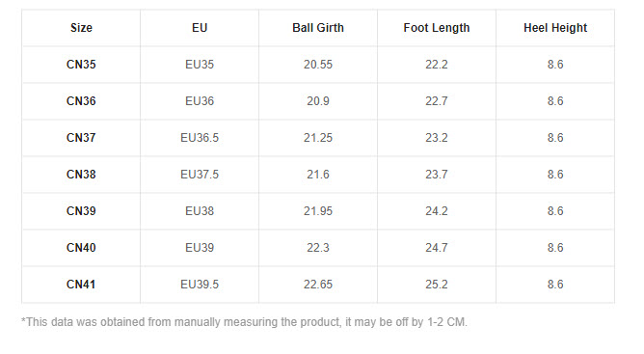Image resolution: width=644 pixels, height=354 pixels.
Task: Select the CN37 size cell
Action: pyautogui.click(x=81, y=137)
